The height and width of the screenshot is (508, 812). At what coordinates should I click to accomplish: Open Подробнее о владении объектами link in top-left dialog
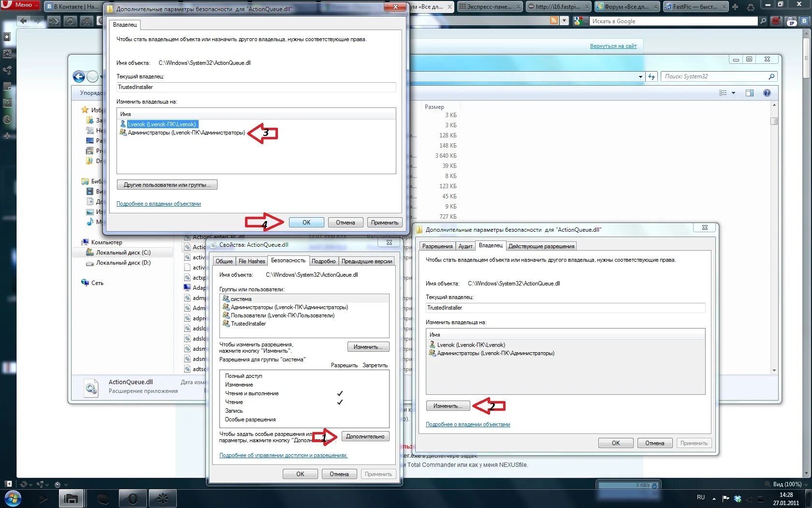(159, 204)
